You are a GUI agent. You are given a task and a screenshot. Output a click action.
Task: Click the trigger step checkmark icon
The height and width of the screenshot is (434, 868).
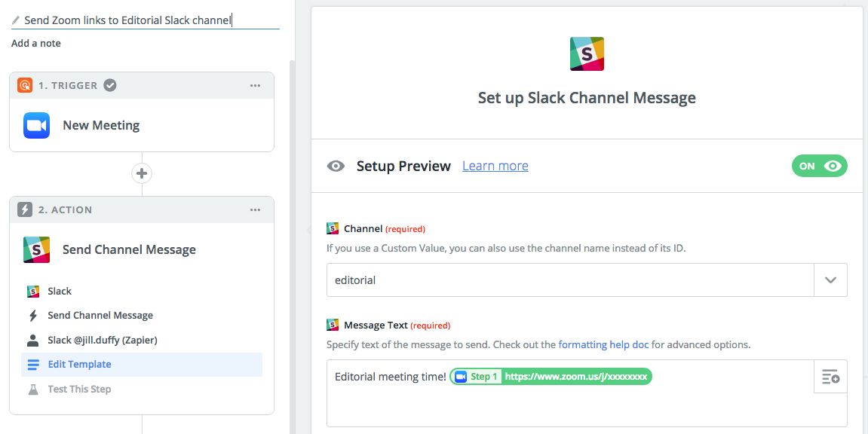(x=110, y=85)
